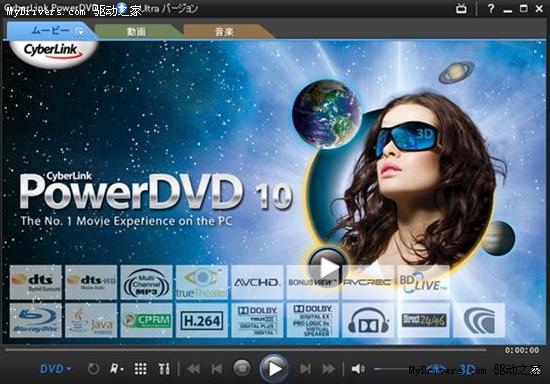Switch to cinema TV mode icon
The width and height of the screenshot is (550, 384).
pyautogui.click(x=461, y=8)
